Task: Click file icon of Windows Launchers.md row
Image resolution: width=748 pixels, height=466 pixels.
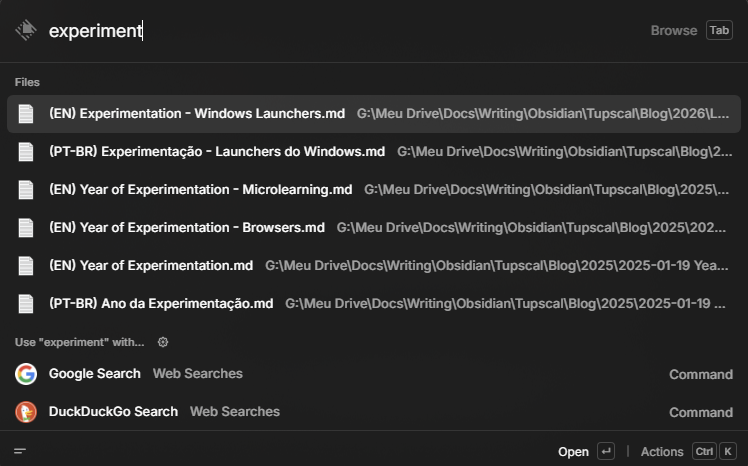Action: 26,114
